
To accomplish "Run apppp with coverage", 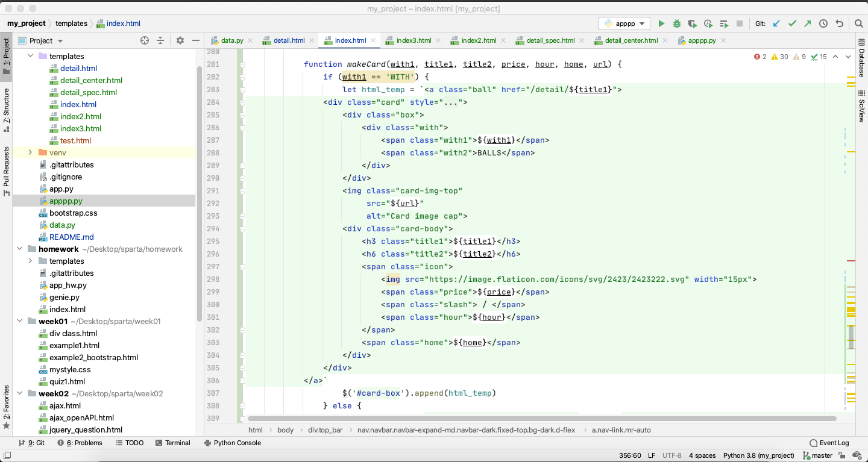I will tap(693, 23).
